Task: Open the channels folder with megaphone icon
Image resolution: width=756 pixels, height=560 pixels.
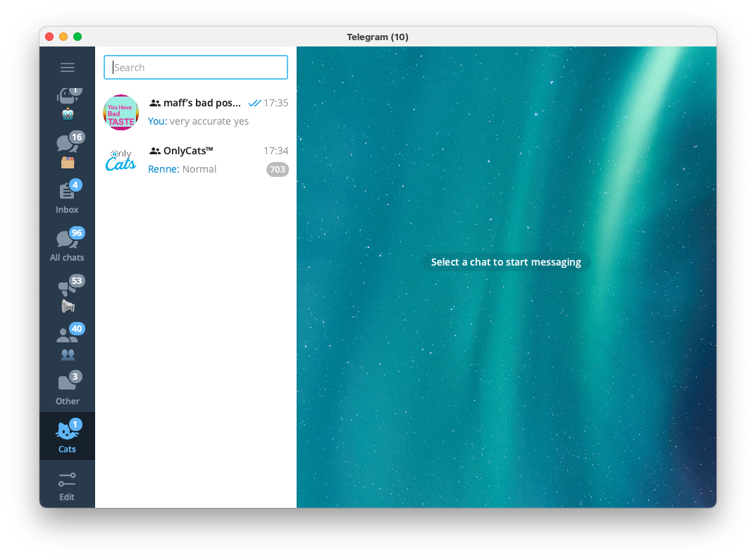Action: 67,292
